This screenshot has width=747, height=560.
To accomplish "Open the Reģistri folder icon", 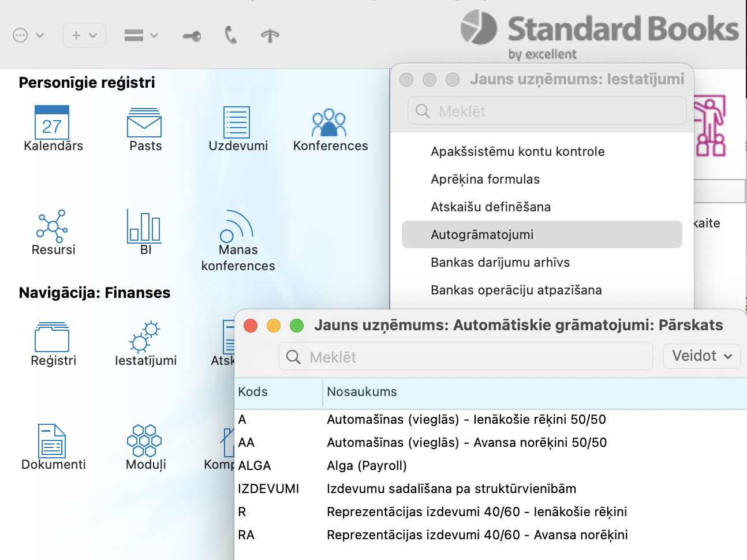I will click(52, 337).
